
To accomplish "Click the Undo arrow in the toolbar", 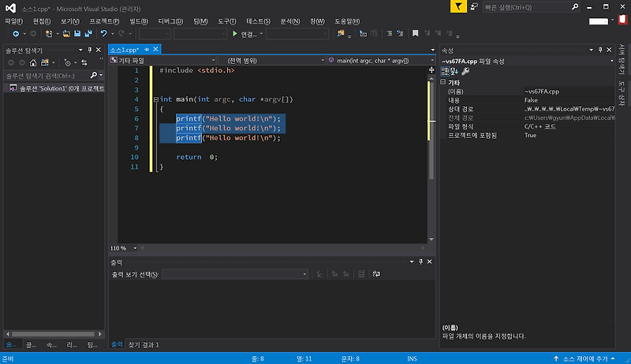I will tap(103, 34).
